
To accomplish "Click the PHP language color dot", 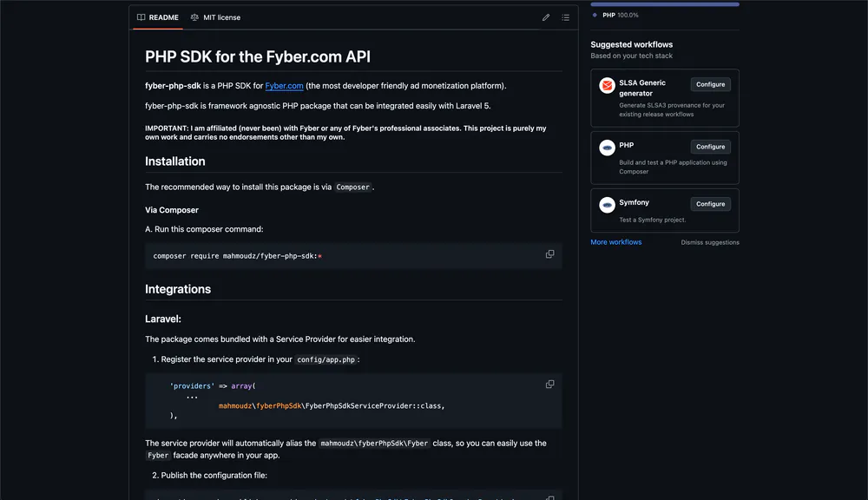I will point(595,14).
